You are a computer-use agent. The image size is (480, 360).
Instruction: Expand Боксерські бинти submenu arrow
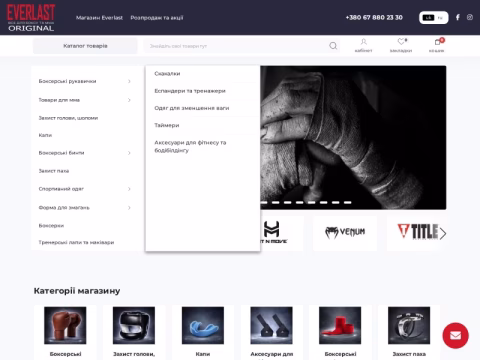click(x=129, y=153)
